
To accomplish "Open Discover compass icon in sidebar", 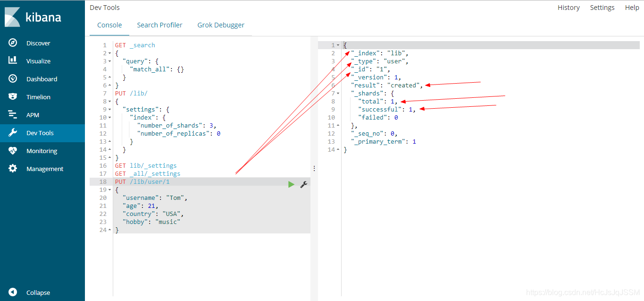I will click(x=13, y=43).
